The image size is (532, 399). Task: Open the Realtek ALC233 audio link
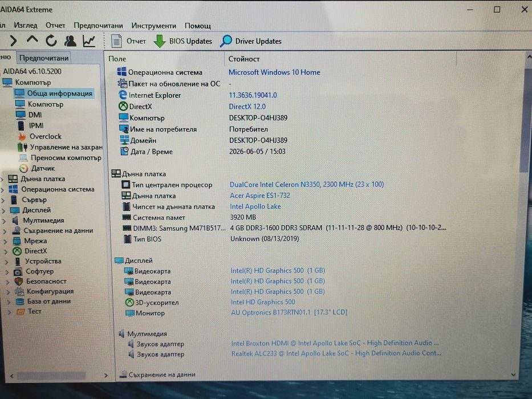click(336, 353)
